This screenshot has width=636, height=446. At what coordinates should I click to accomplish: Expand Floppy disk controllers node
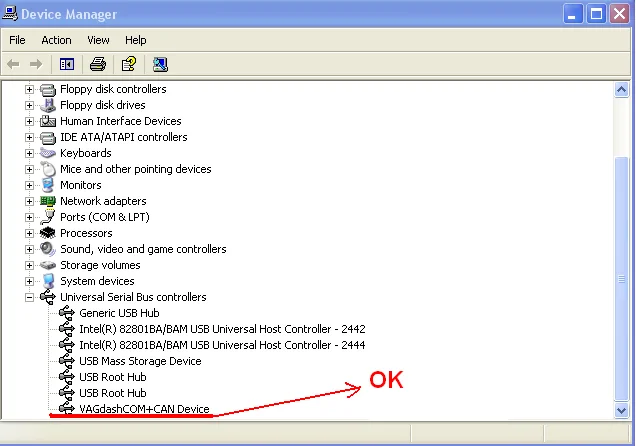pos(29,89)
